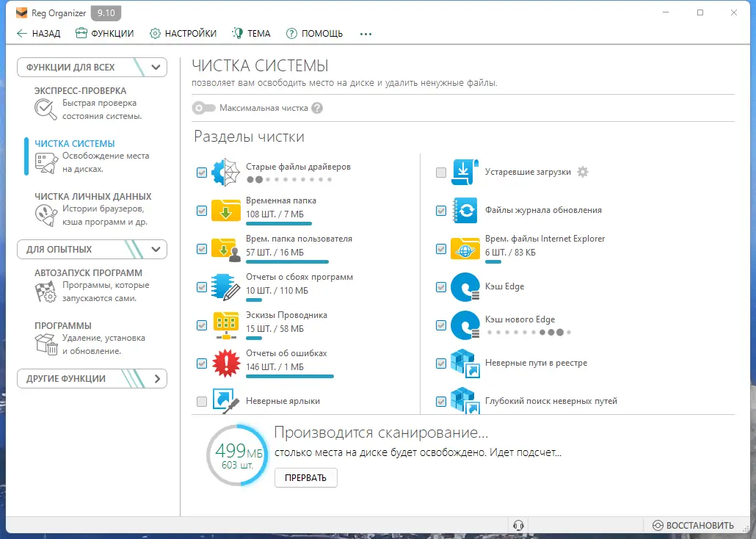756x539 pixels.
Task: Uncheck Отчеты об ошибках checkbox
Action: [202, 363]
